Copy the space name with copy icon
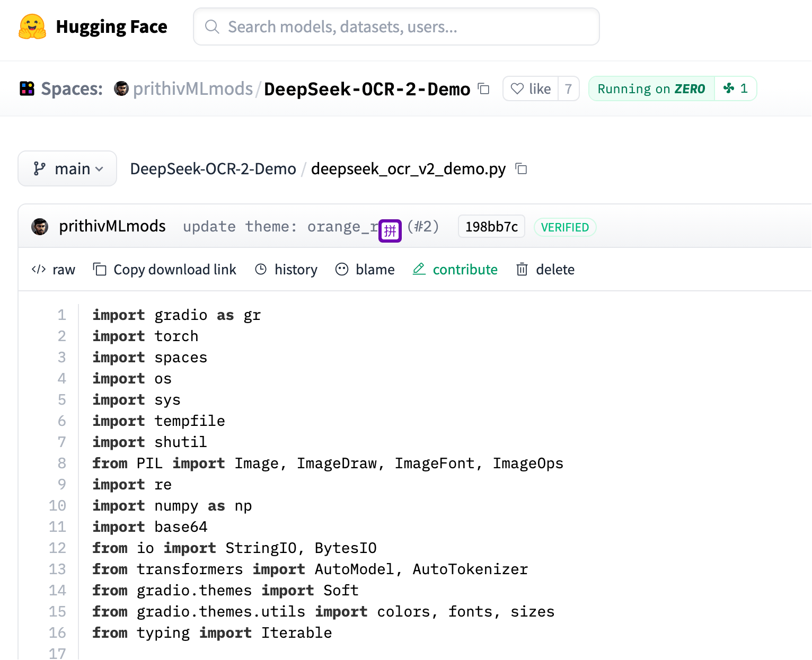Screen dimensions: 812x660 tap(483, 88)
